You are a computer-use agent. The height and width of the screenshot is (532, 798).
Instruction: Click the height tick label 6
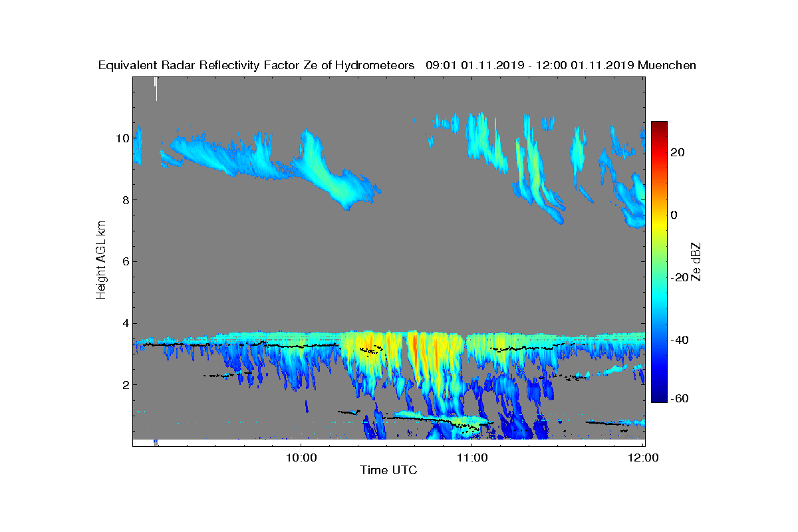pyautogui.click(x=126, y=261)
